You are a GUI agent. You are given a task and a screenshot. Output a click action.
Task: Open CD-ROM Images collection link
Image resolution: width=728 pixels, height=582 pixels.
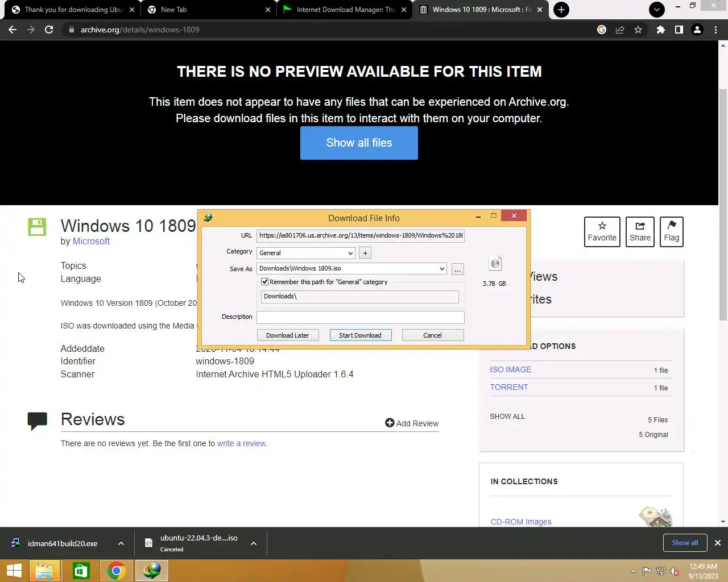pyautogui.click(x=521, y=522)
